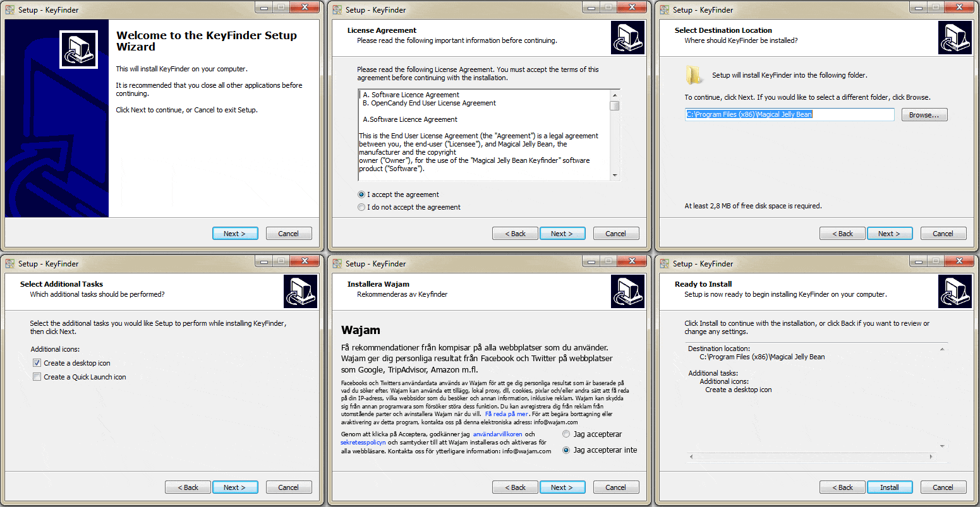Click Next in the License Agreement window
Image resolution: width=980 pixels, height=507 pixels.
click(x=562, y=233)
